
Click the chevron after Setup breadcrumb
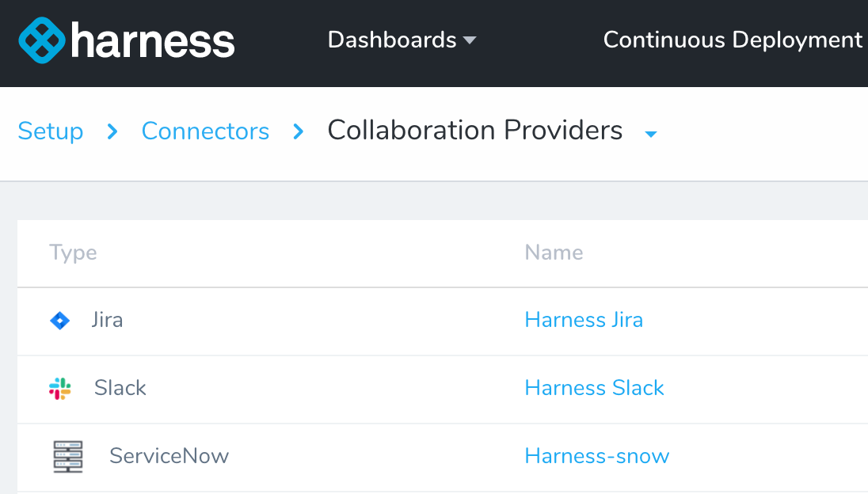[112, 131]
